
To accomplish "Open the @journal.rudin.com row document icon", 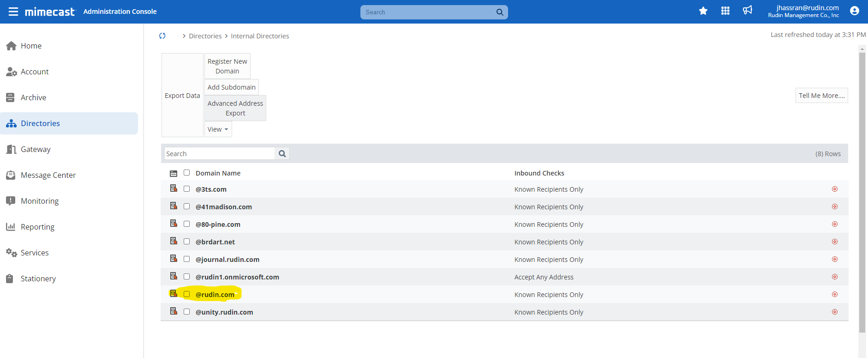I will click(174, 259).
